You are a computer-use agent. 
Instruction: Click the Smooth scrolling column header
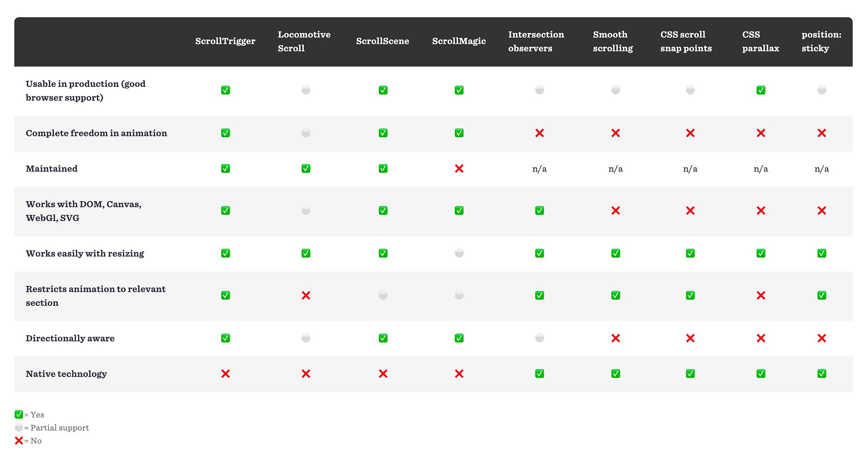[x=613, y=41]
